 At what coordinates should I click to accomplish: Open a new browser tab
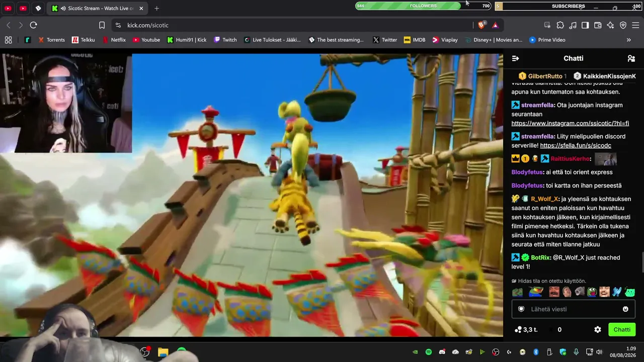156,8
